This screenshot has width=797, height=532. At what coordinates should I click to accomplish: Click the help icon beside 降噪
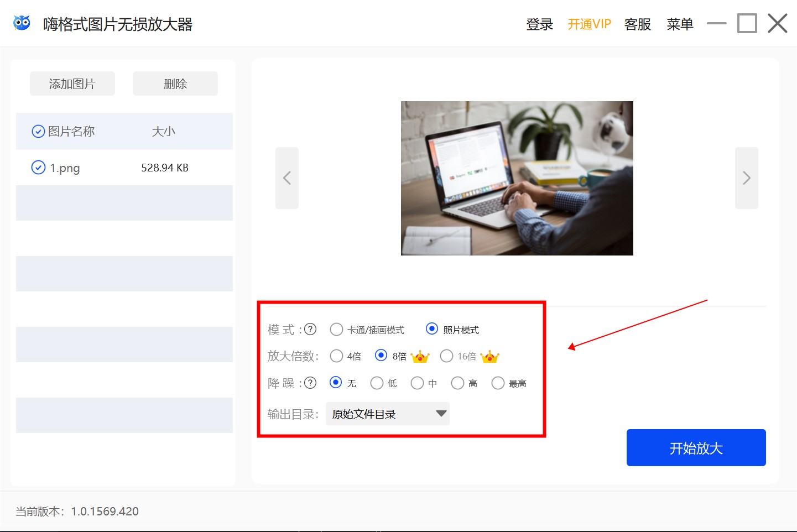click(x=310, y=383)
